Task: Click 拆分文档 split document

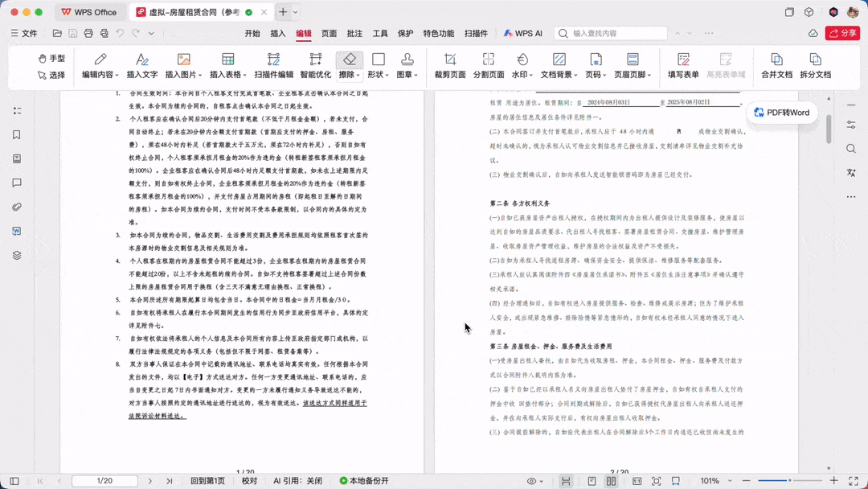Action: pos(816,66)
